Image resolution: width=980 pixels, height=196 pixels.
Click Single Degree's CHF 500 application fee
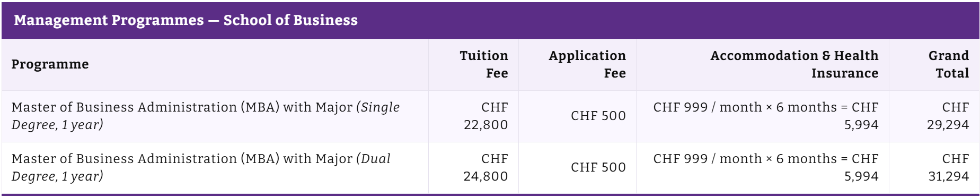598,116
